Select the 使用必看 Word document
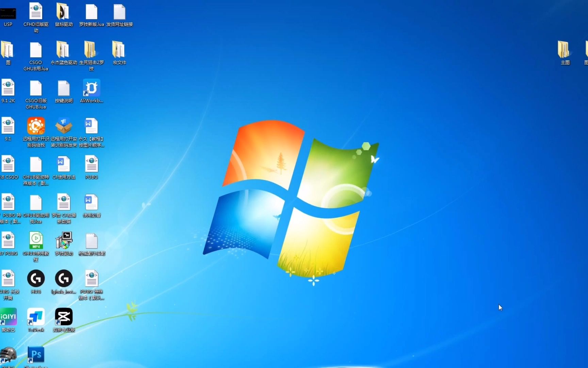 click(91, 202)
